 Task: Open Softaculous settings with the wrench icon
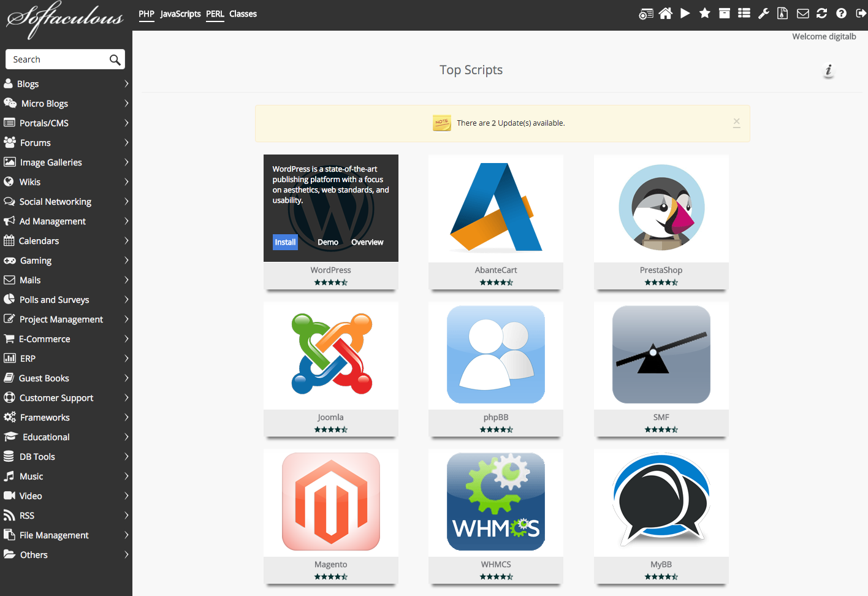(763, 13)
